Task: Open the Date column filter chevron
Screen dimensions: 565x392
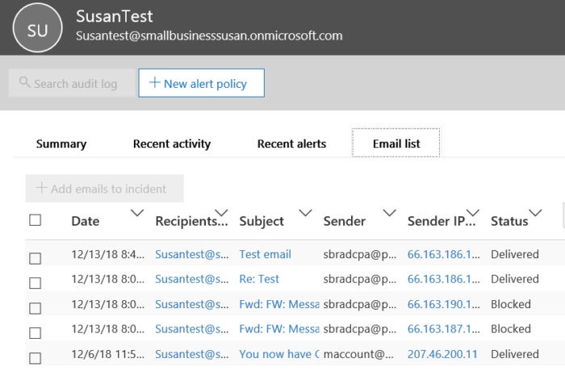Action: [x=137, y=213]
